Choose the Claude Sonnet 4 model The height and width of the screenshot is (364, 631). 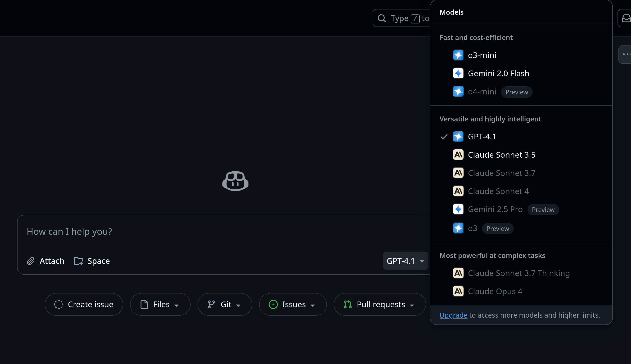[x=521, y=191]
